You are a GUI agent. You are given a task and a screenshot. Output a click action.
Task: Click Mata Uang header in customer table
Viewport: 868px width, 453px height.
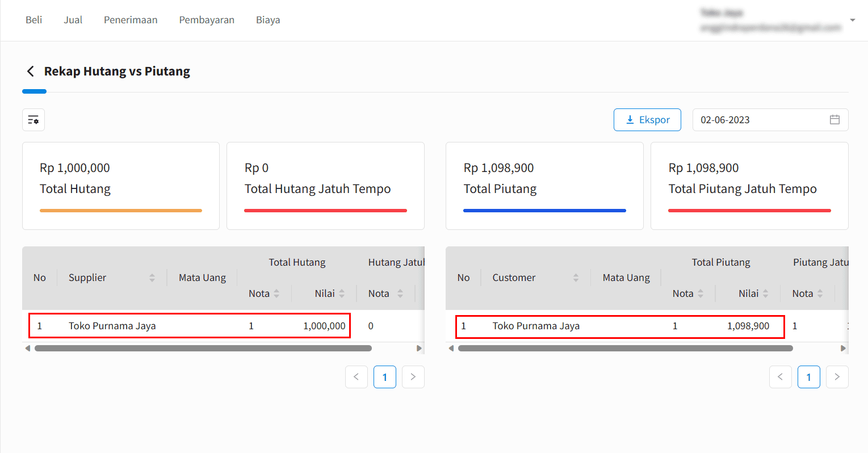(626, 278)
